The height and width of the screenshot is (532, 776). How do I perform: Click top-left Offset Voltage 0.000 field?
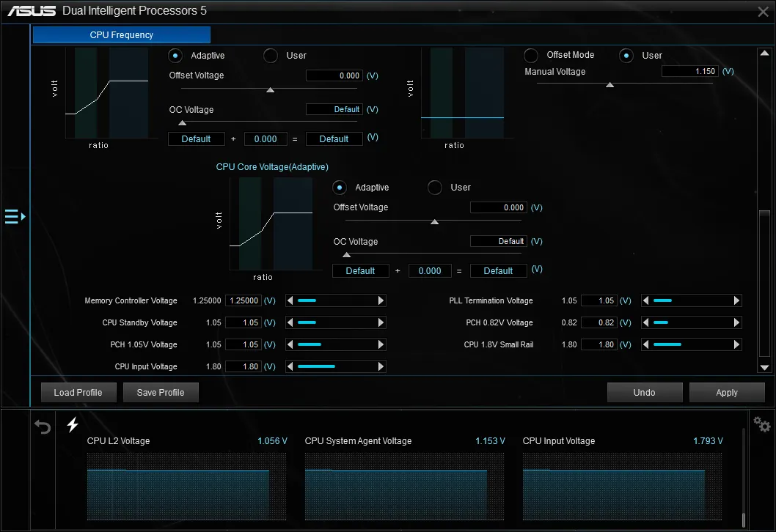[x=334, y=75]
